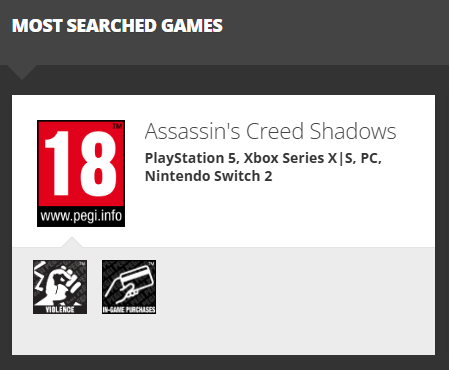Click the TM mark on the PEGI 18 badge

tap(117, 126)
